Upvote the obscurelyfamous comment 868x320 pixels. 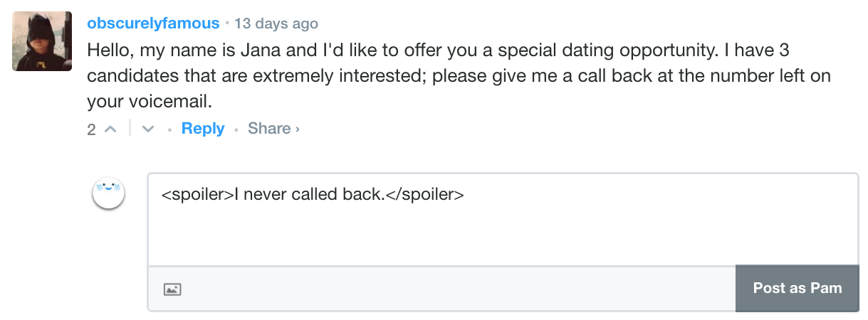(110, 129)
